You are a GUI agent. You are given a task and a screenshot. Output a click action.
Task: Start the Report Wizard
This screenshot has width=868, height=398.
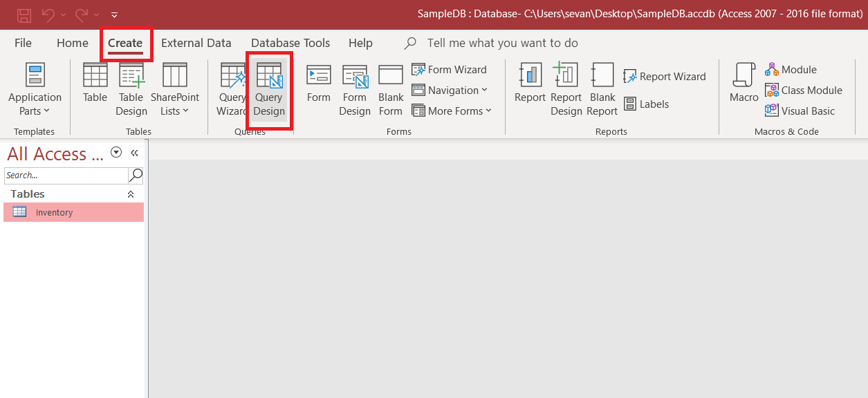[665, 77]
